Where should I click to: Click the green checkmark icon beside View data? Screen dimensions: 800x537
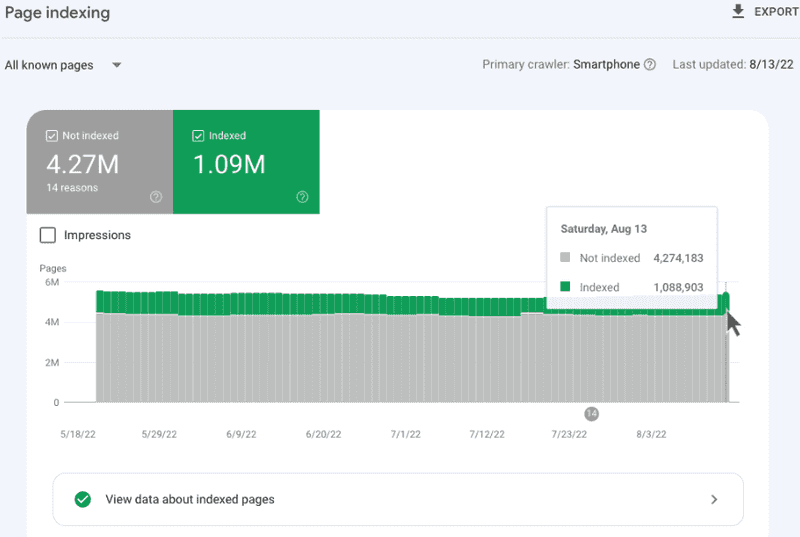[x=83, y=499]
